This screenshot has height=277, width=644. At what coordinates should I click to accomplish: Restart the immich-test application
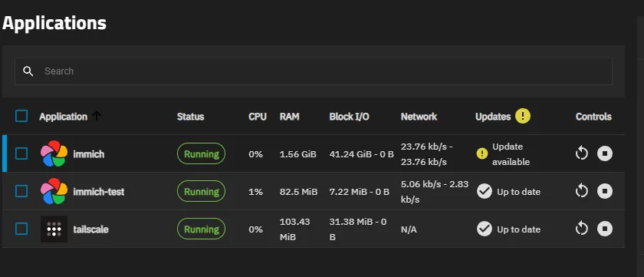(x=582, y=191)
